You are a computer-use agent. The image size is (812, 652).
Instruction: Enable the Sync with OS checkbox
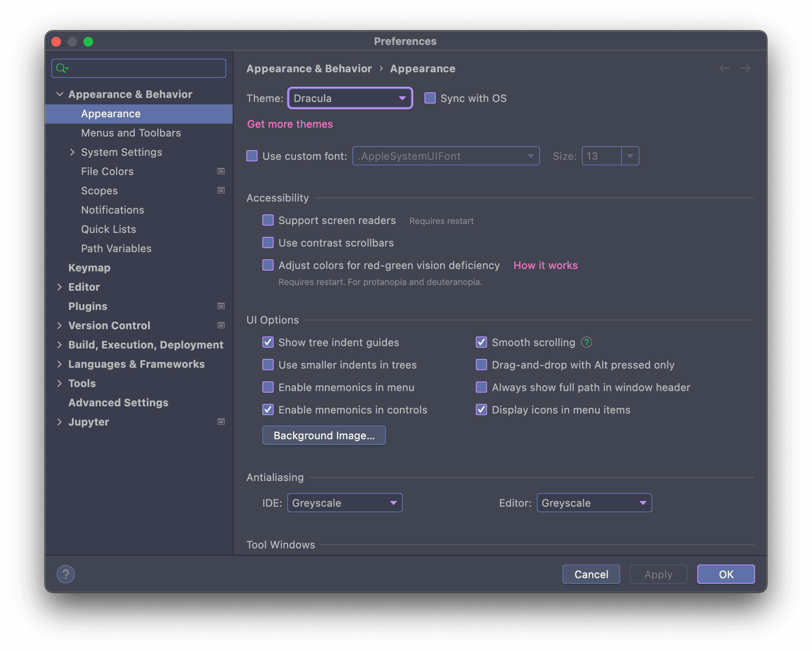click(x=430, y=98)
